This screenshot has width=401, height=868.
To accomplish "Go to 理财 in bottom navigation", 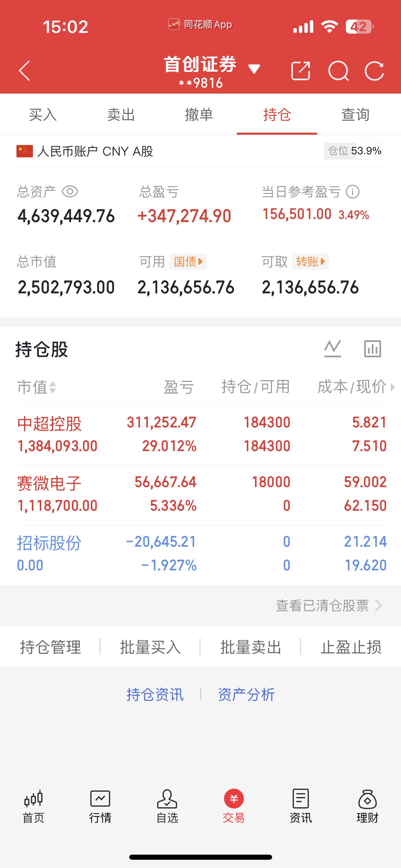I will 367,807.
